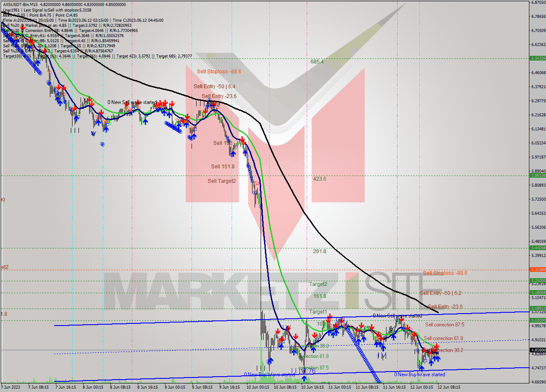Click the green 5.1806 price tag
546x392 pixels.
(537, 293)
